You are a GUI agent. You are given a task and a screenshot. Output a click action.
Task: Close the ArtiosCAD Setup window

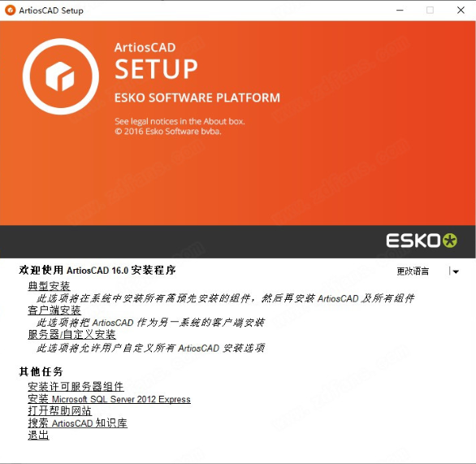461,11
